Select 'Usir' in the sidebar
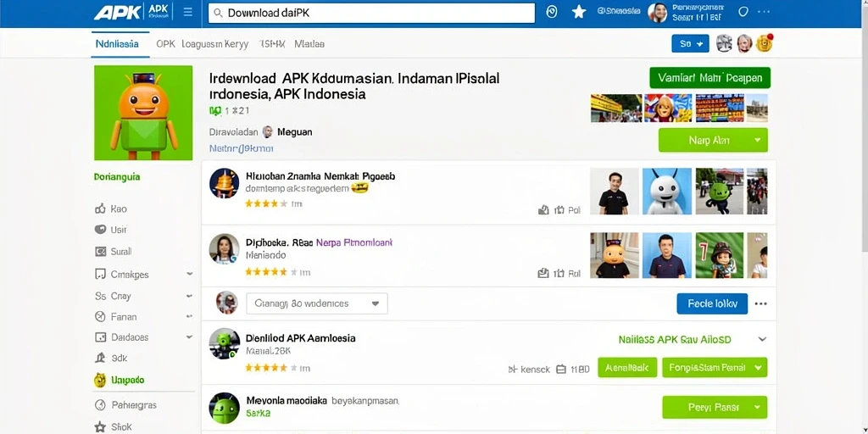This screenshot has width=868, height=434. pyautogui.click(x=111, y=230)
